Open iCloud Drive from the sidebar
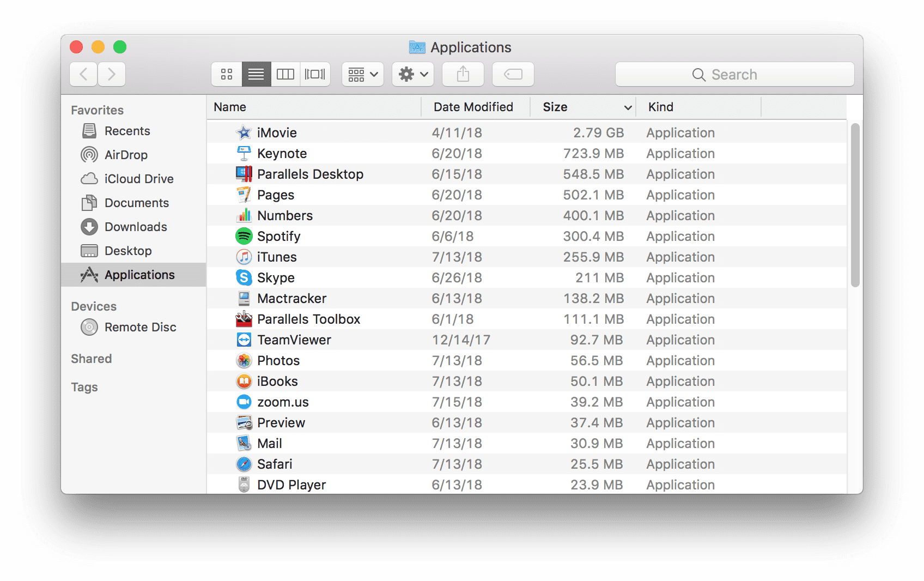 pyautogui.click(x=139, y=179)
